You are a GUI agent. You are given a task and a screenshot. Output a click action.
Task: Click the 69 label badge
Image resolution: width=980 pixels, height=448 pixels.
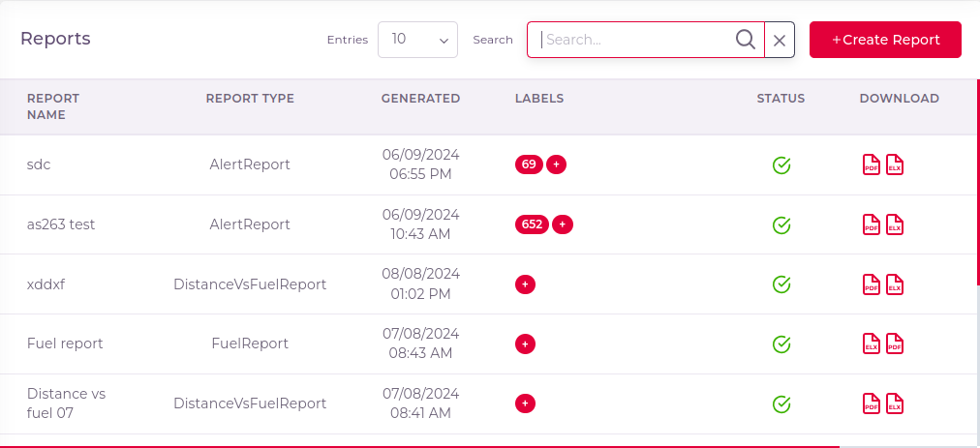point(529,164)
